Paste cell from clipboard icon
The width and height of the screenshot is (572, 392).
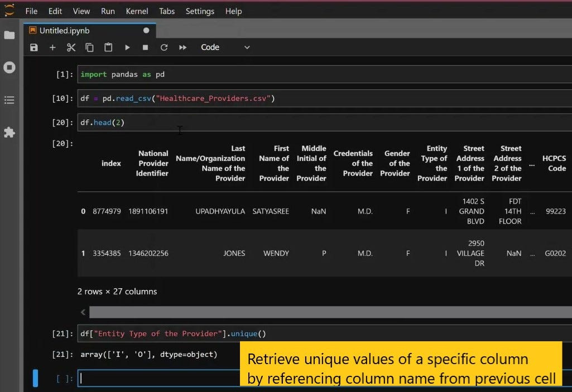coord(108,47)
